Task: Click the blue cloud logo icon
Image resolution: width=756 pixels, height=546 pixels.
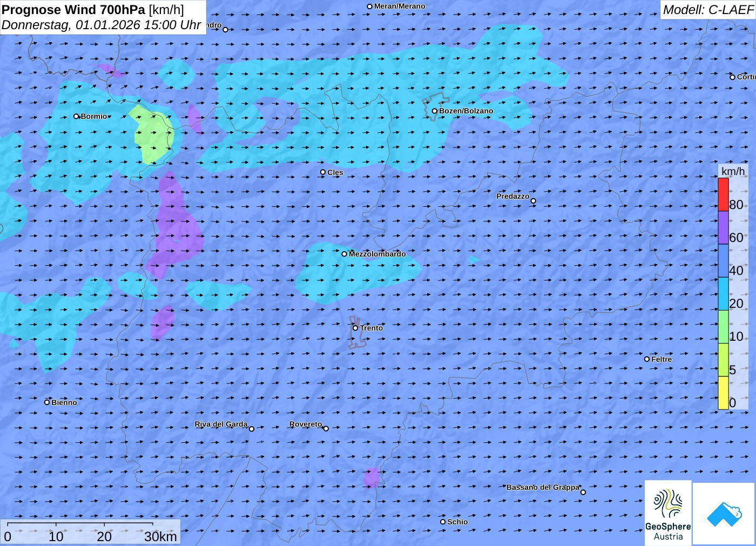Action: (724, 514)
